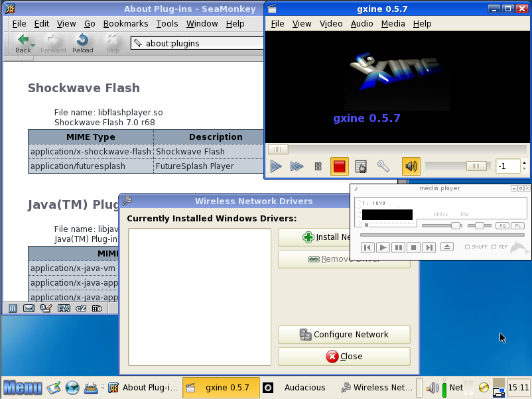Click the edit/pencil launcher in taskbar
The image size is (532, 399).
click(x=54, y=388)
